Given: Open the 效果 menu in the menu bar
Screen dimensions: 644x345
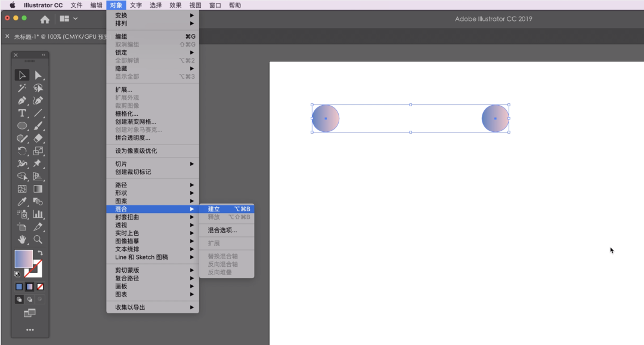Looking at the screenshot, I should tap(175, 5).
